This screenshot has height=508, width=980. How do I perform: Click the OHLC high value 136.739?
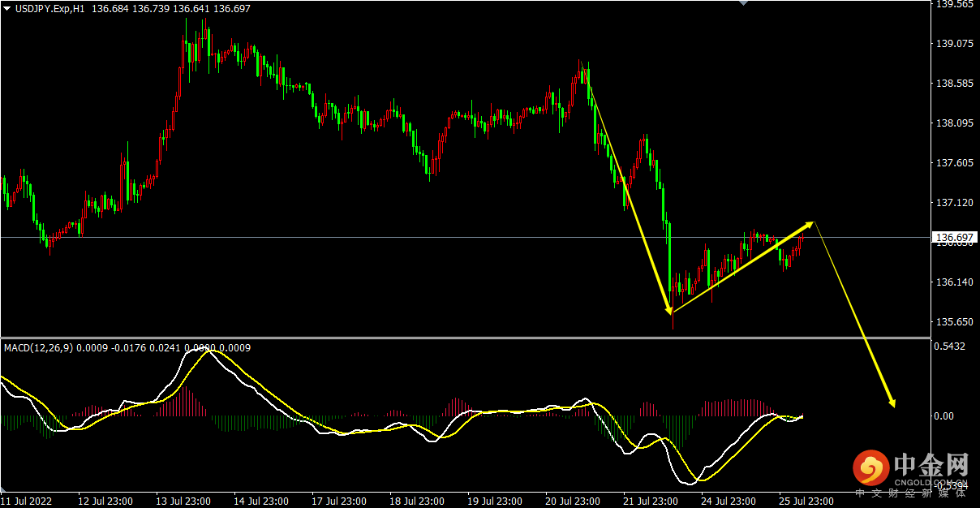coord(151,8)
